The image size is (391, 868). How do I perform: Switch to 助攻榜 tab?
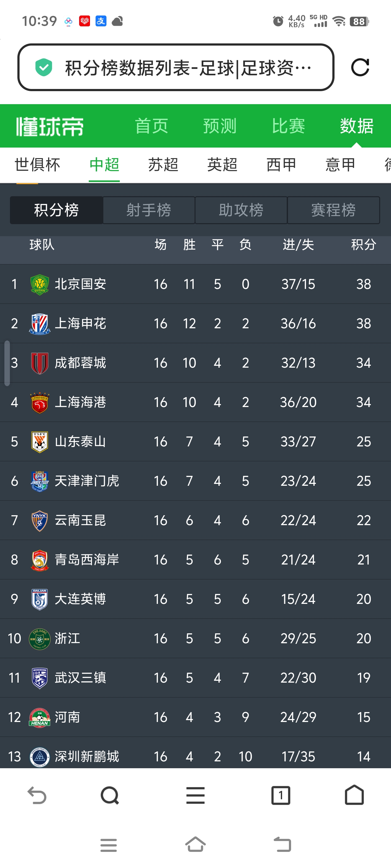click(241, 210)
